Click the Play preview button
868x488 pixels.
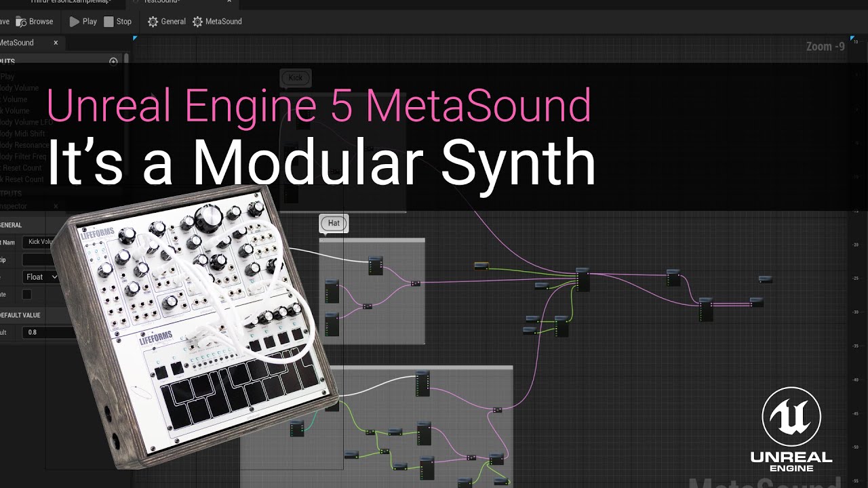[83, 22]
